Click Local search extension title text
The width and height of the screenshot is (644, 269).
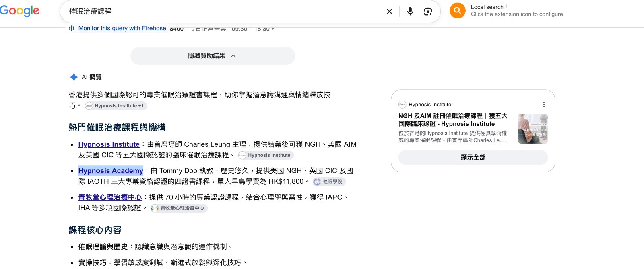click(487, 7)
